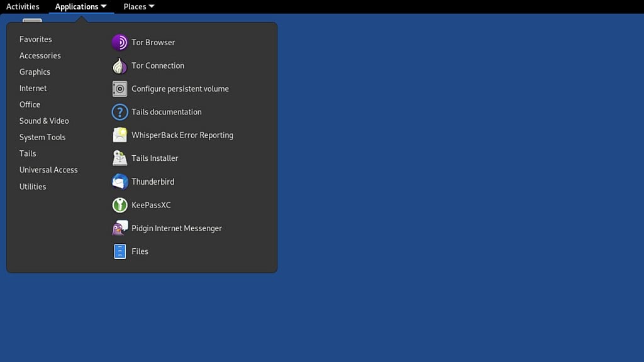Launch Tor Browser from its purple icon
This screenshot has height=362, width=644.
[119, 42]
